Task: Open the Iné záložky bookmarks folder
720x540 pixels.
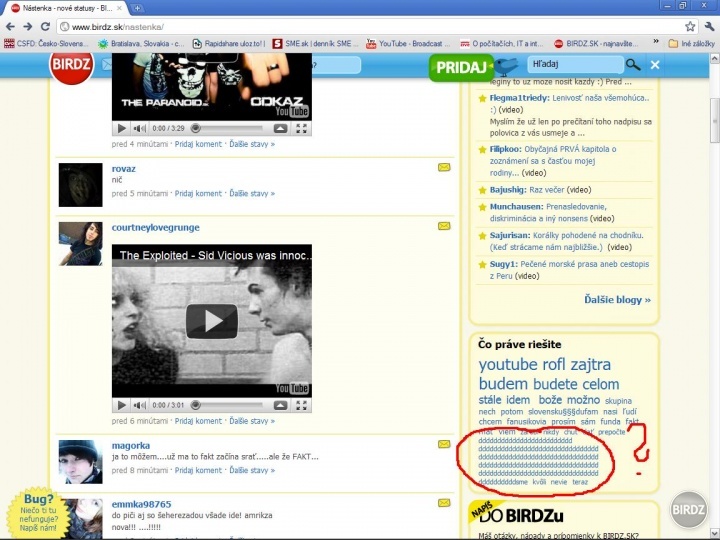Action: [x=692, y=44]
